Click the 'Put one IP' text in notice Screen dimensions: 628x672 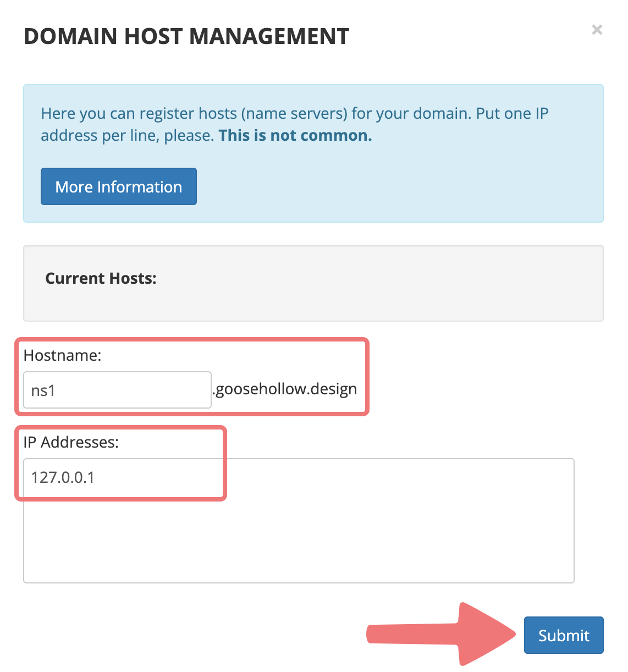[512, 113]
